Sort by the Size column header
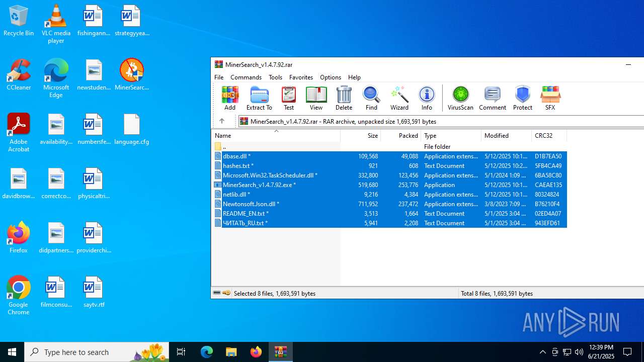The height and width of the screenshot is (362, 644). pyautogui.click(x=361, y=135)
